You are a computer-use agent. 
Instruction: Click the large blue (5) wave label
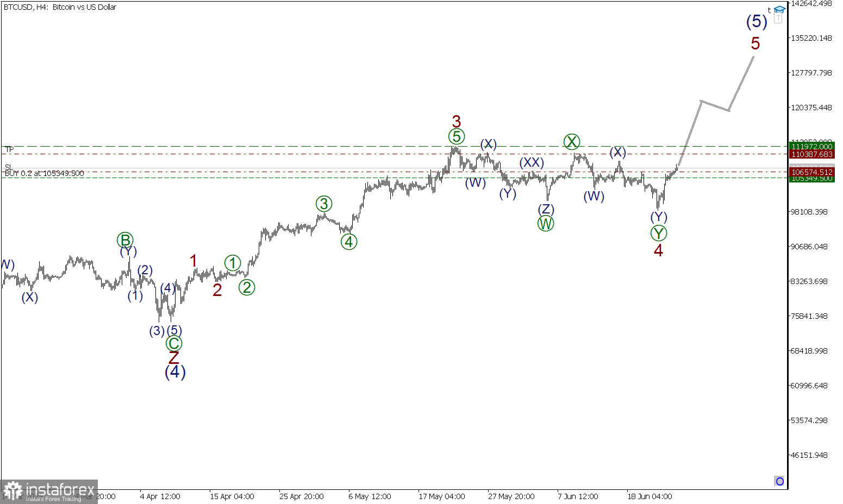[757, 22]
